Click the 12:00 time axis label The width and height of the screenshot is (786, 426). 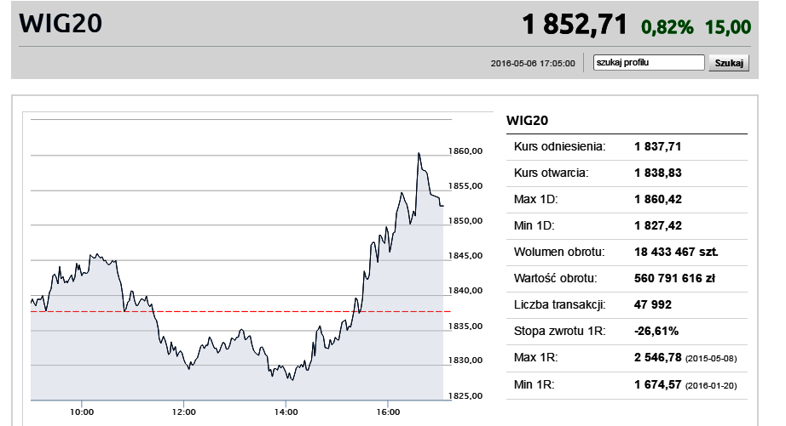(183, 412)
